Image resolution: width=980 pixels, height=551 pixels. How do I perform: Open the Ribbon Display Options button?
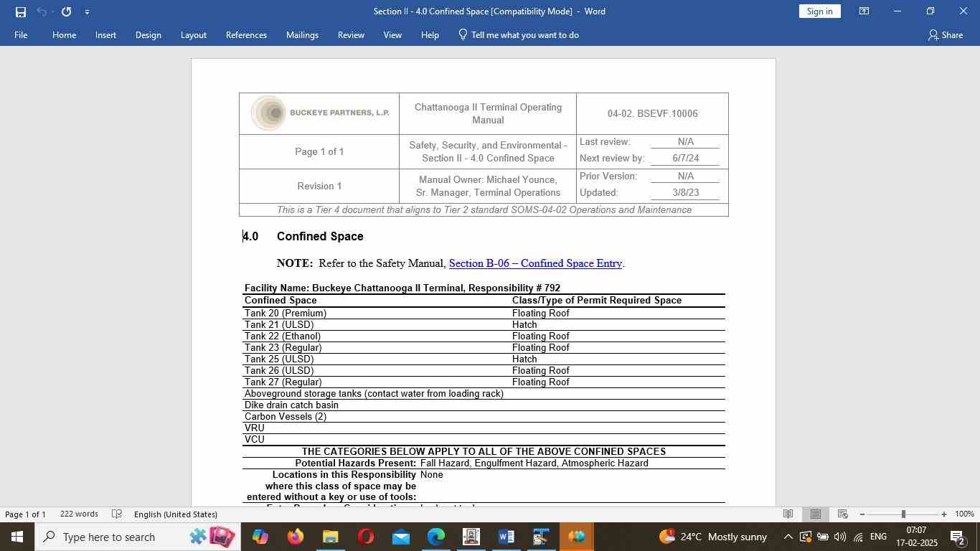click(x=864, y=11)
